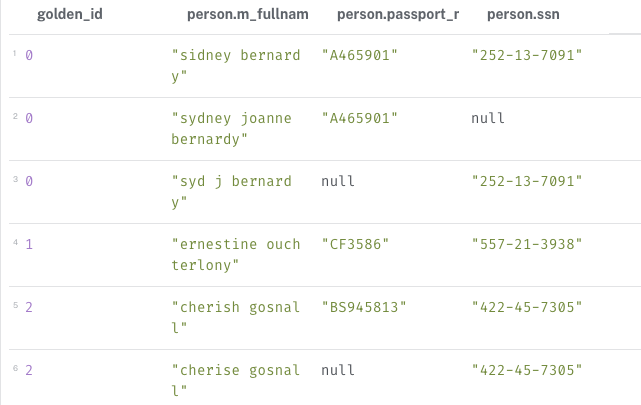Click passport value "A465901" in row 1
641x405 pixels.
click(360, 55)
